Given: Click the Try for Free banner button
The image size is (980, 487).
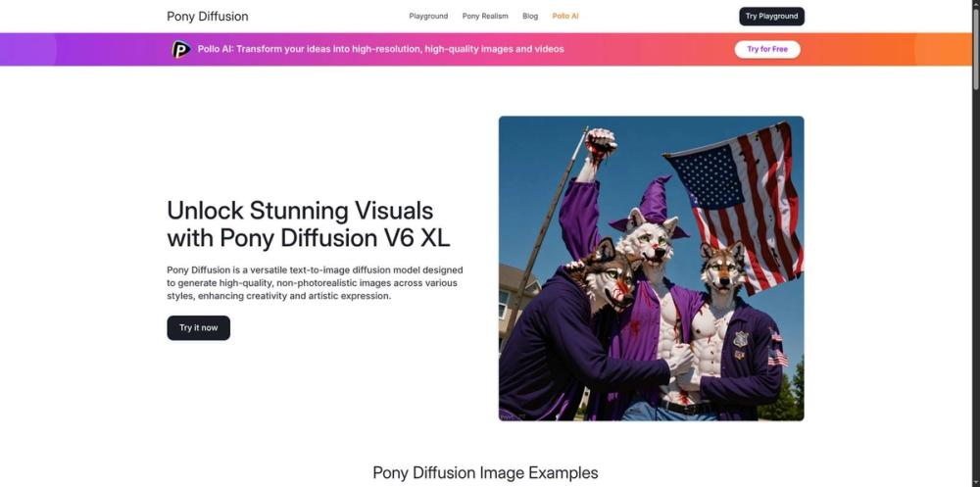Looking at the screenshot, I should pyautogui.click(x=767, y=49).
